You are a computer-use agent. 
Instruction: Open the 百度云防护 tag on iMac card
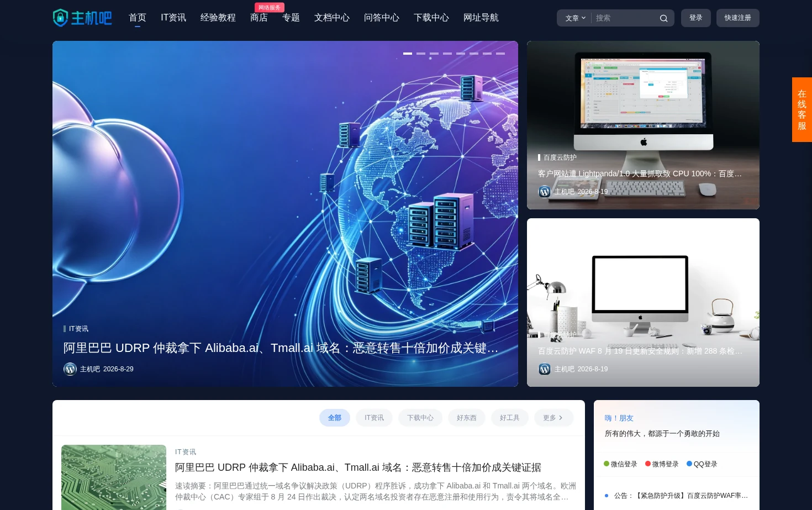click(x=560, y=157)
